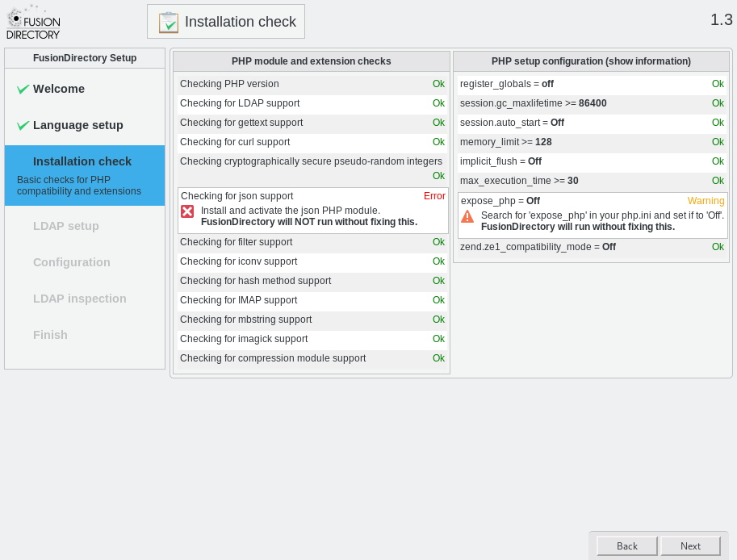The height and width of the screenshot is (560, 737).
Task: Click the 'zend.ze1_compatibility_mode = Off' entry
Action: (593, 247)
